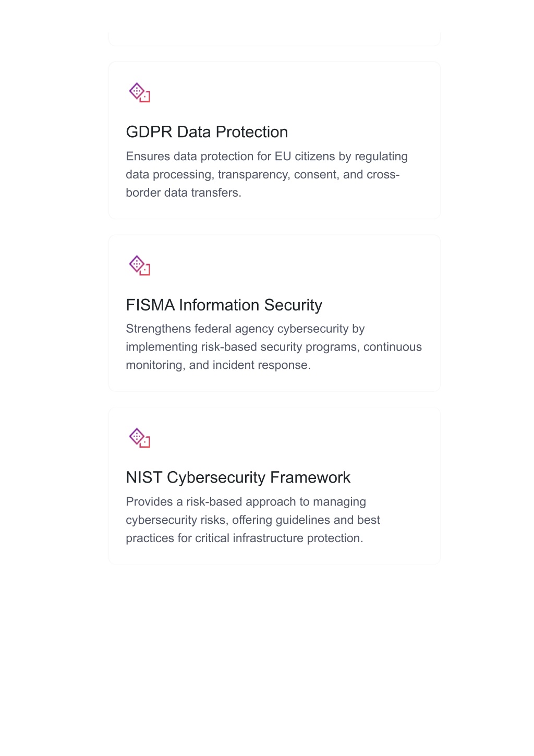534x756 pixels.
Task: Click the NIST Cybersecurity Framework heading
Action: (x=238, y=477)
